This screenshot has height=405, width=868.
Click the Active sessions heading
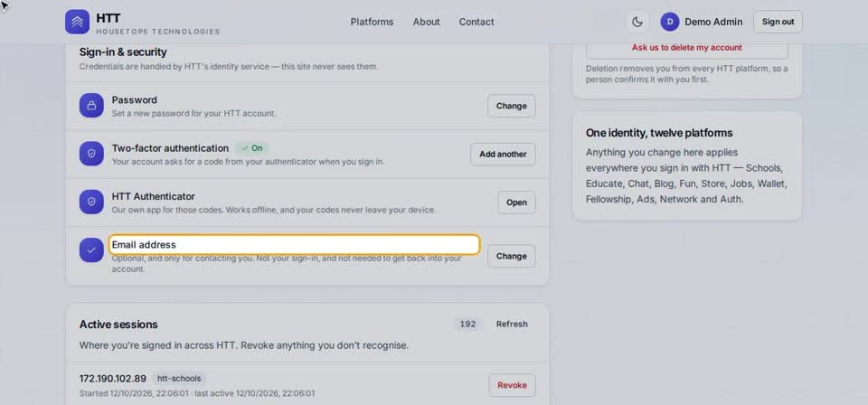coord(118,325)
